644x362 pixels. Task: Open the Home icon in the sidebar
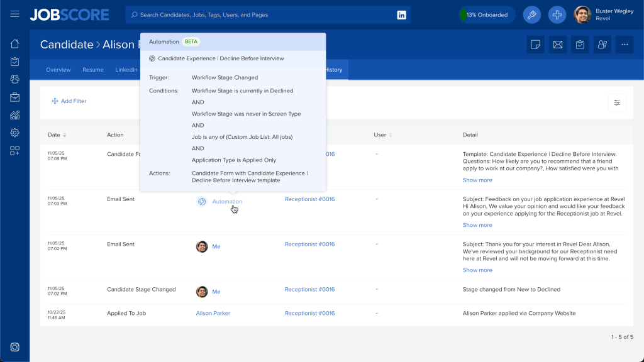coord(14,44)
